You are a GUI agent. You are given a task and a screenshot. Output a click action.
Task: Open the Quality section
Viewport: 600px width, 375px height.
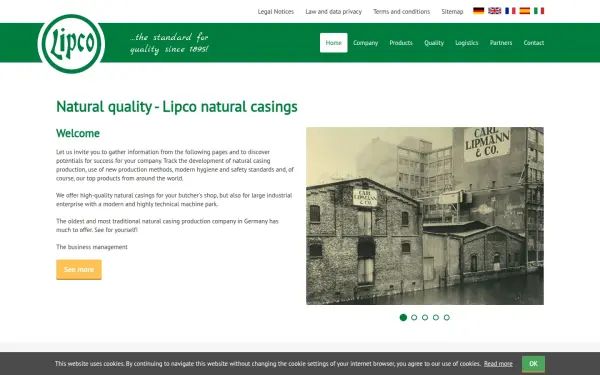434,43
